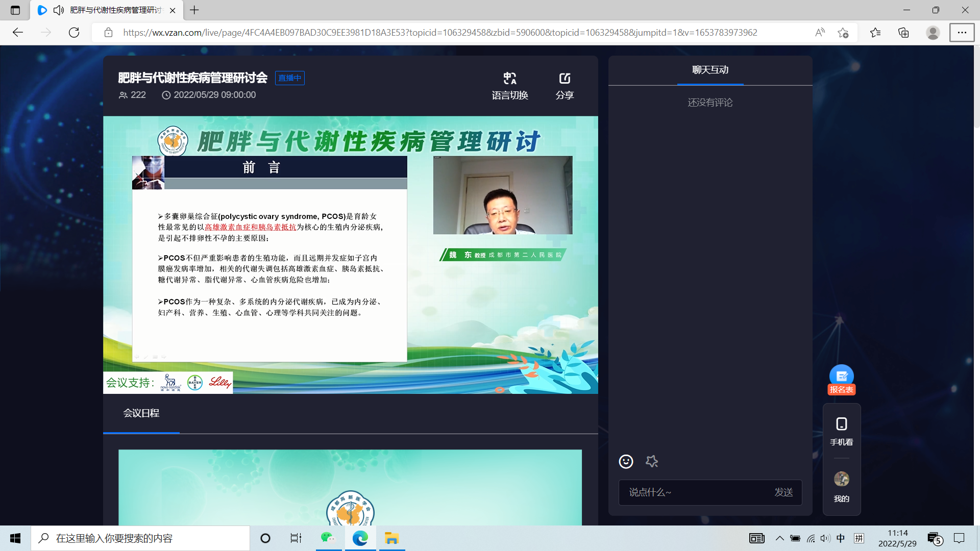Click the browser forward arrow
Viewport: 980px width, 551px height.
coord(46,33)
